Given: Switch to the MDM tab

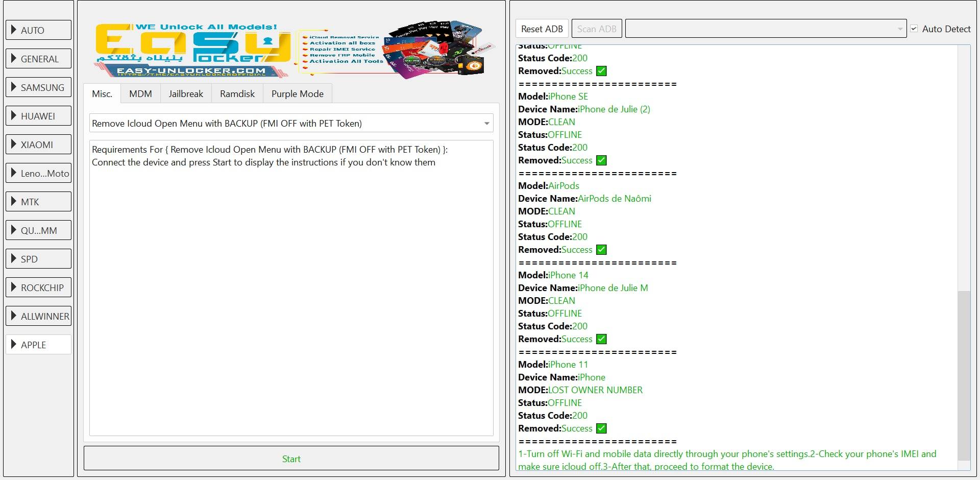Looking at the screenshot, I should (140, 94).
